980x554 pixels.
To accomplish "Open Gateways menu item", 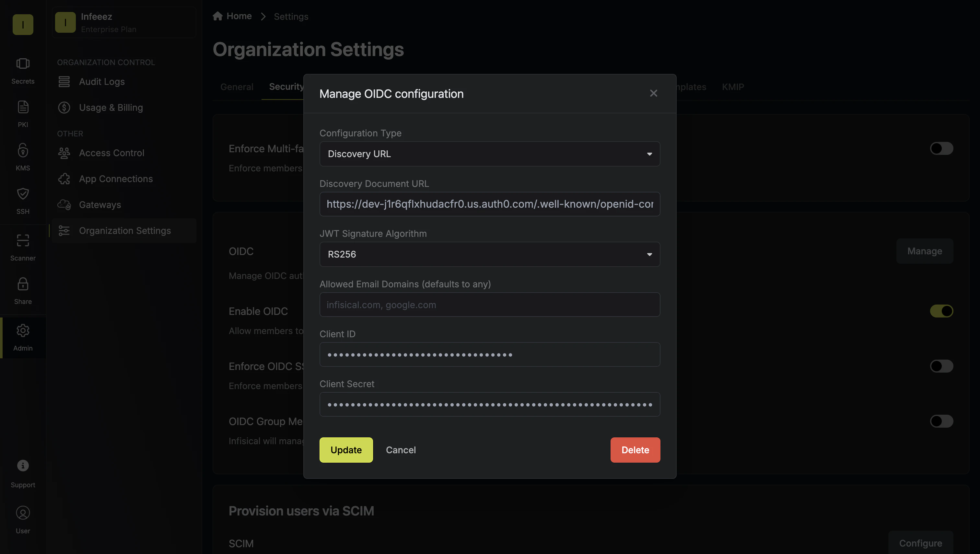I will (124, 205).
